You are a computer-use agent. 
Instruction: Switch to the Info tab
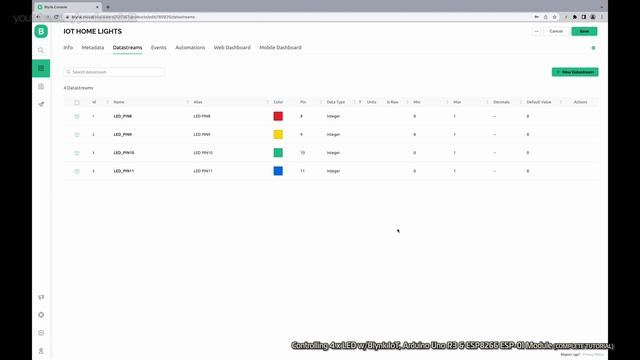[x=68, y=47]
